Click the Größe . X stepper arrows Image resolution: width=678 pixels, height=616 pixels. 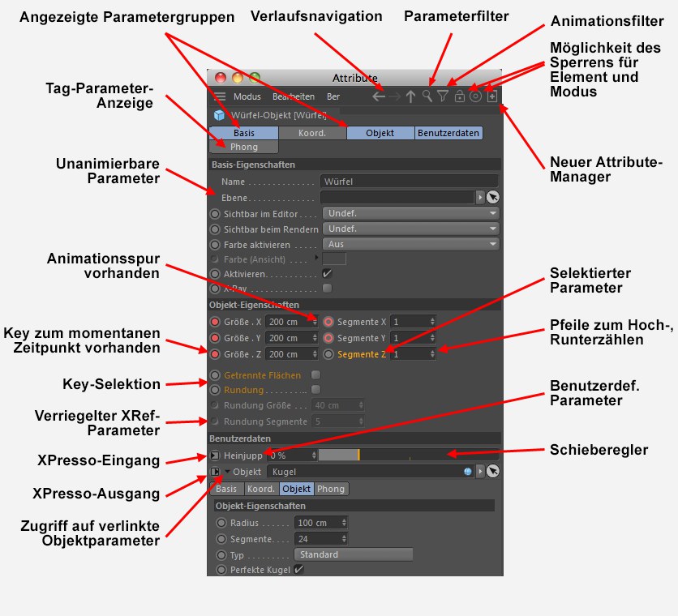click(315, 322)
